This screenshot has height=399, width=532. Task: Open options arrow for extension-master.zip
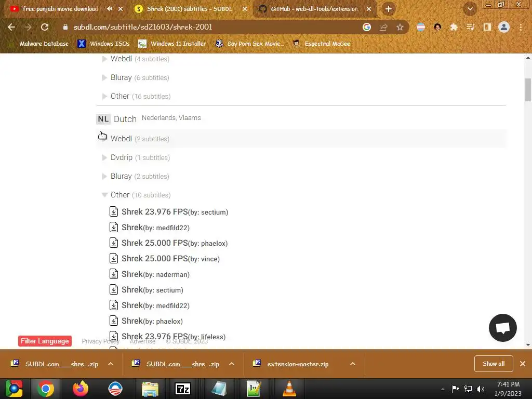tap(353, 364)
